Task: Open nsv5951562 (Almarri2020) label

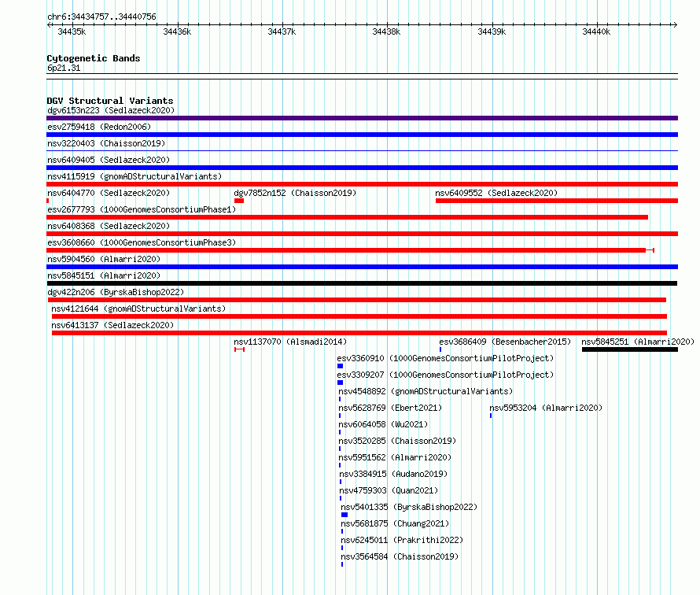Action: (395, 457)
